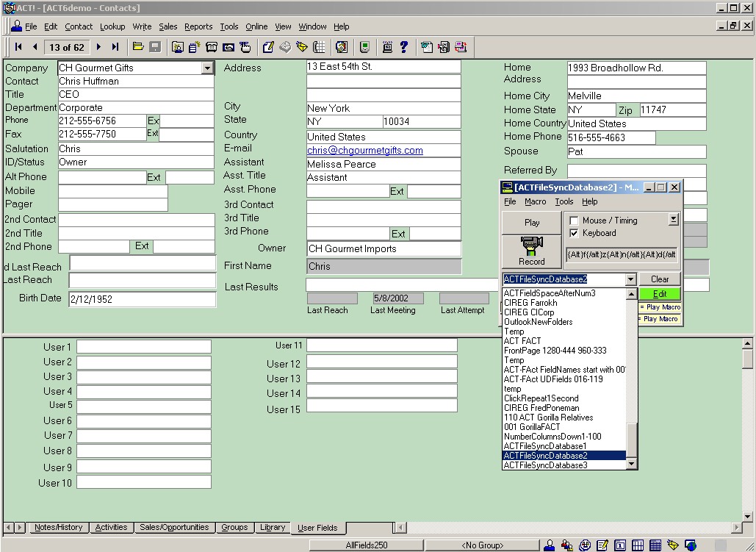
Task: Open the Reports menu
Action: [198, 26]
